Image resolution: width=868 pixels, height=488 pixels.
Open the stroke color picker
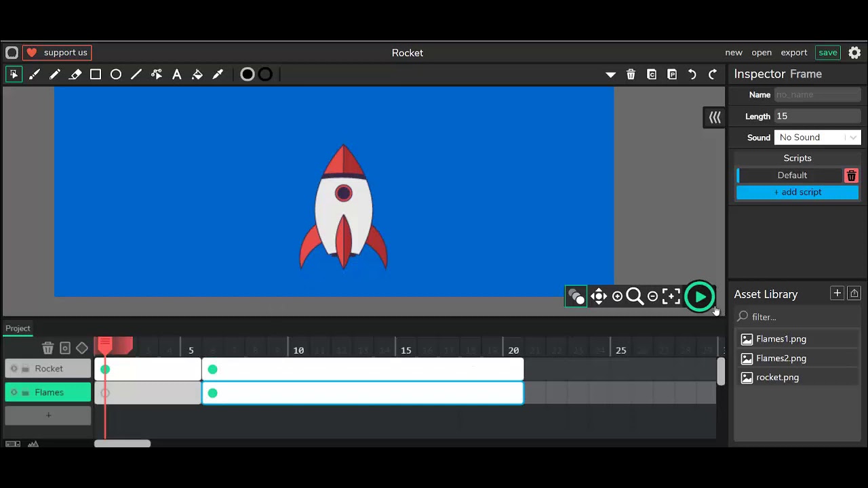(x=265, y=75)
